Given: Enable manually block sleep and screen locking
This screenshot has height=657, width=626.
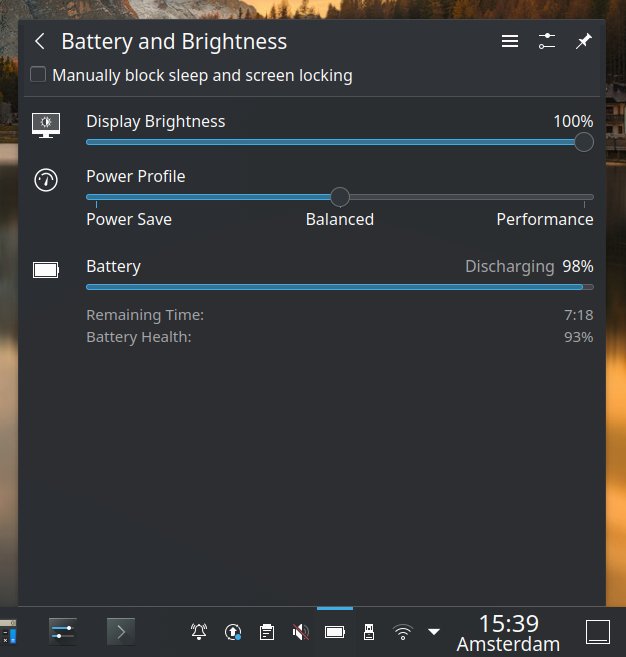Looking at the screenshot, I should (38, 75).
